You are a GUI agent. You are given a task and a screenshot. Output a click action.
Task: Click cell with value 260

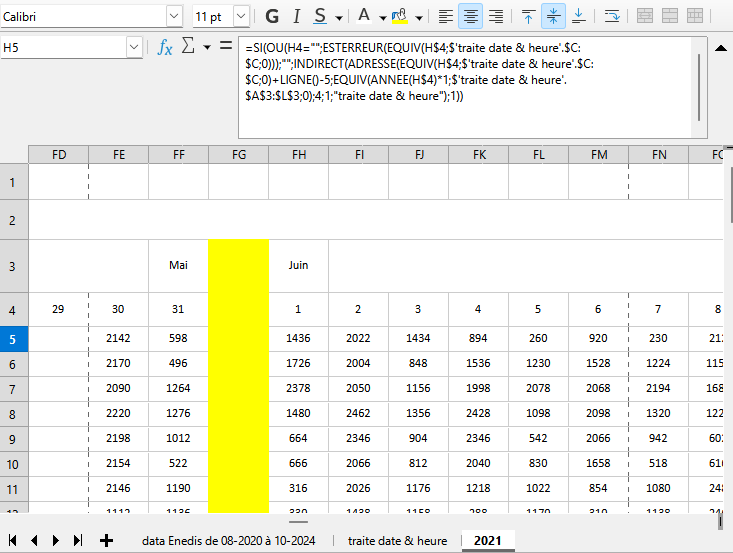(538, 339)
